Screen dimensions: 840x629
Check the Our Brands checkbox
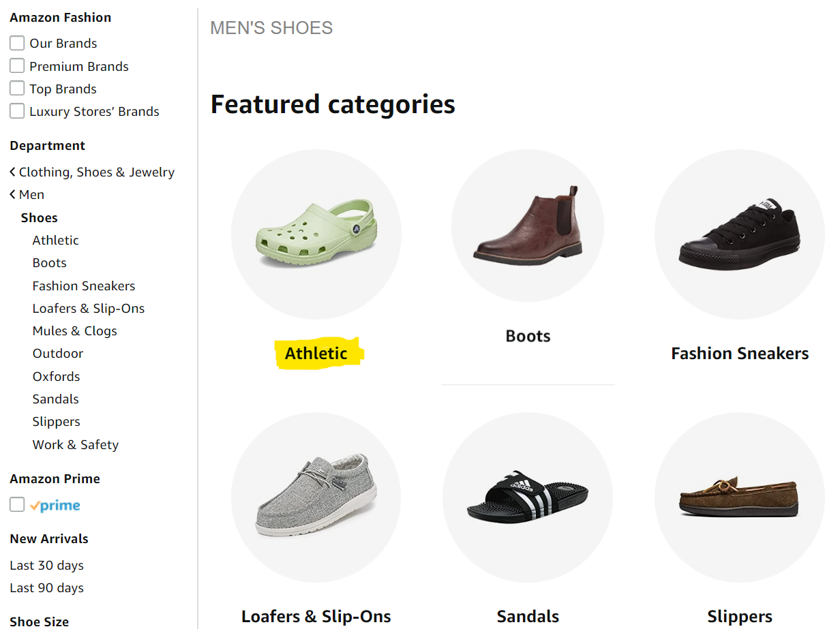[17, 44]
